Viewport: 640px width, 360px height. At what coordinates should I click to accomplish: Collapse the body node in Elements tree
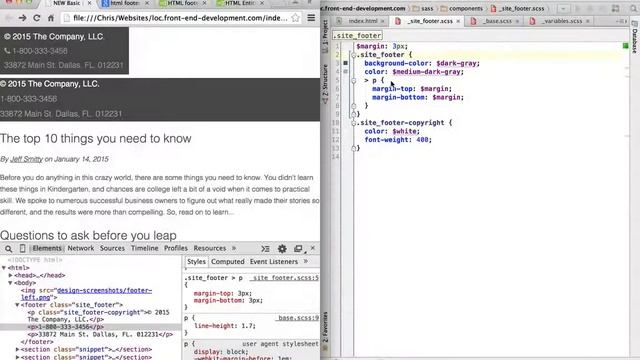(x=11, y=283)
